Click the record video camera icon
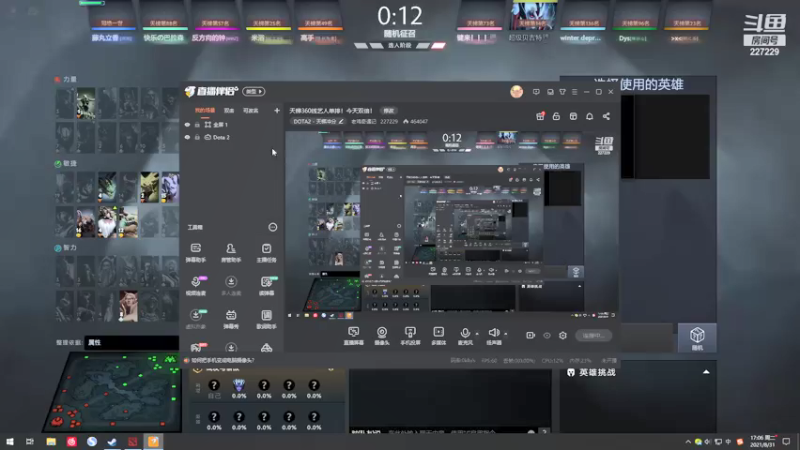The width and height of the screenshot is (800, 450). [531, 335]
